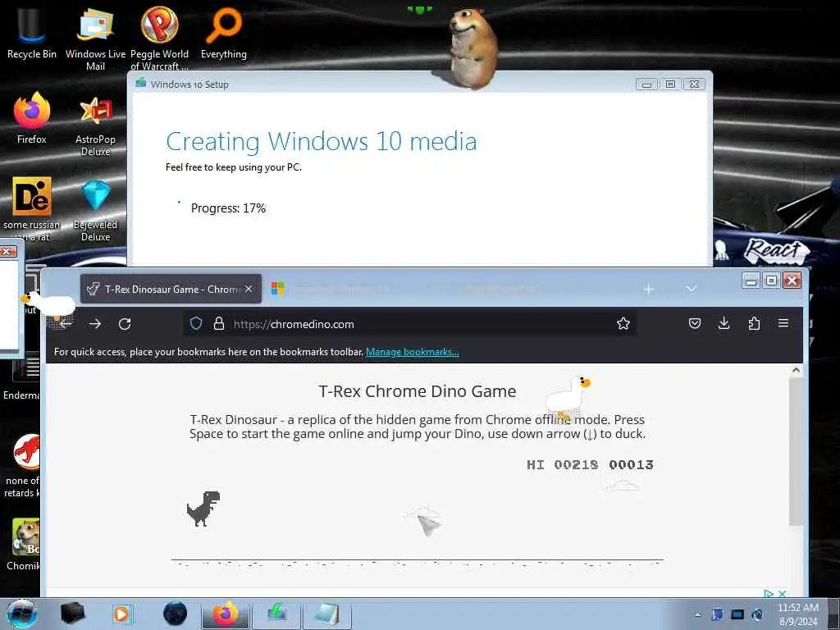Viewport: 840px width, 630px height.
Task: Switch to the Microsoft logo tab
Action: coord(277,288)
